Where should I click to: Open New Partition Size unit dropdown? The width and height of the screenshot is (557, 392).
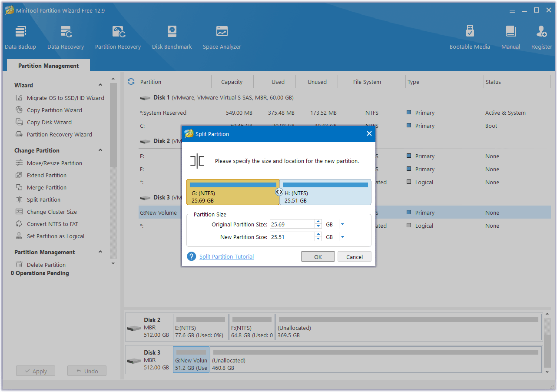tap(342, 237)
